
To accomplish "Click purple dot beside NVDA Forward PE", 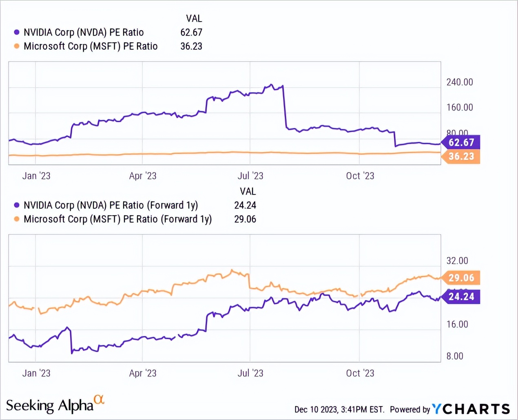I will pyautogui.click(x=16, y=205).
